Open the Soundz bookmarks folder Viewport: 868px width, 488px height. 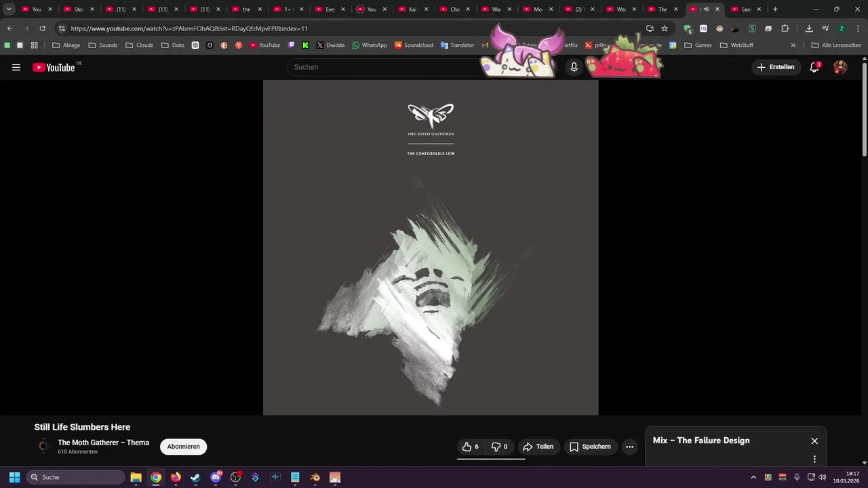click(103, 45)
